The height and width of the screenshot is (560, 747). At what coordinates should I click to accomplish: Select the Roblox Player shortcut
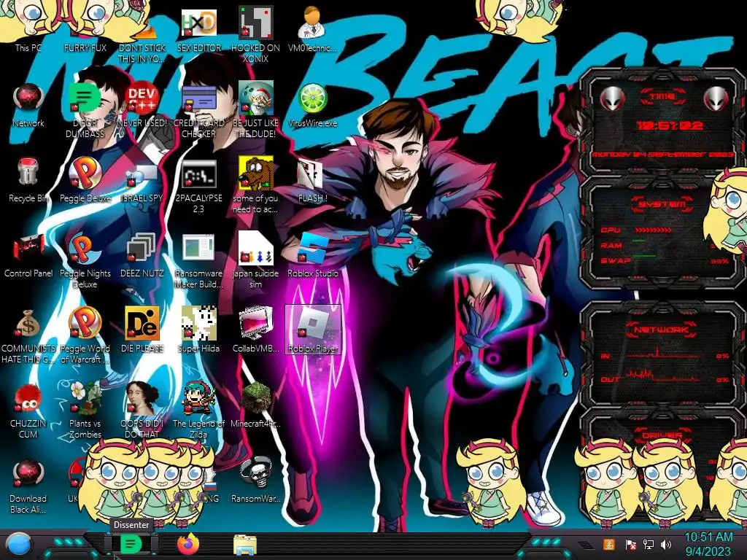coord(312,330)
